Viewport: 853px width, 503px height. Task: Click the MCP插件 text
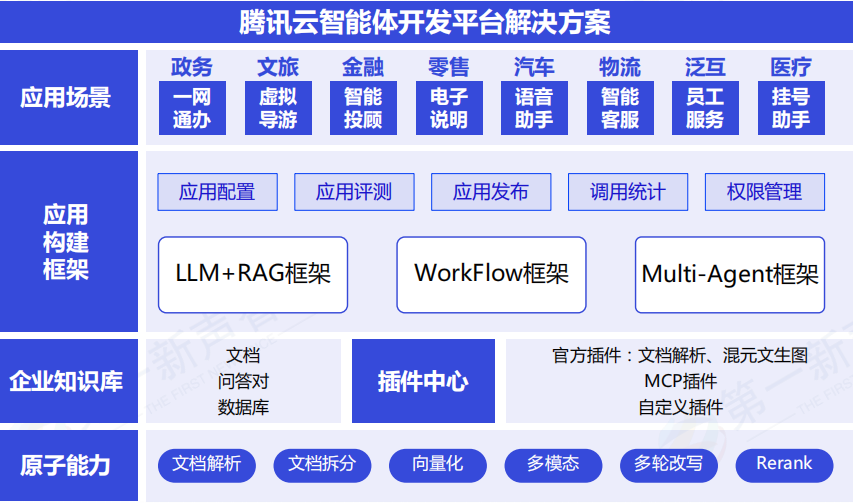tap(680, 381)
